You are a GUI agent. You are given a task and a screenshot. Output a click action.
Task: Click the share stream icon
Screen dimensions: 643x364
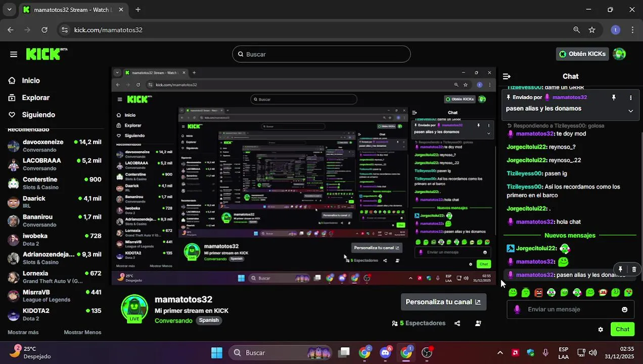click(457, 324)
